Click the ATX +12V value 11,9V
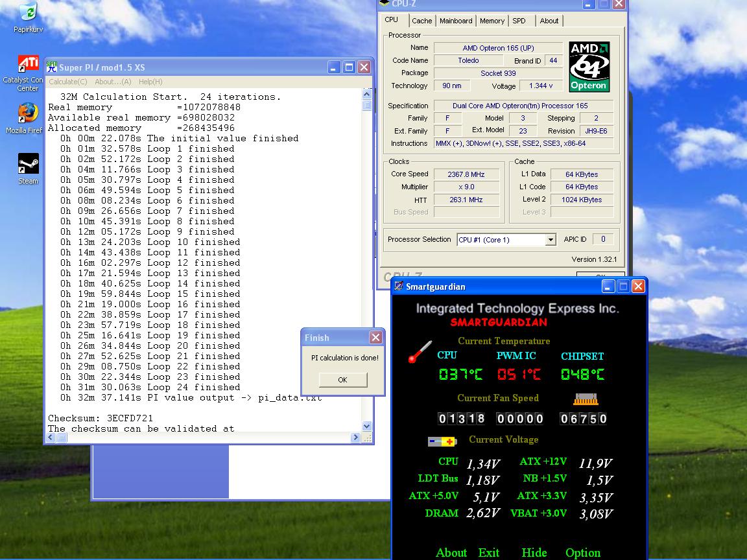The height and width of the screenshot is (560, 747). [x=595, y=463]
